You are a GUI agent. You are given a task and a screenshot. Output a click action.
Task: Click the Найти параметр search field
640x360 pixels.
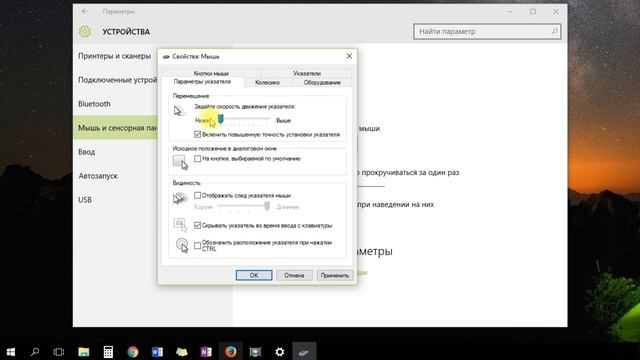click(487, 31)
